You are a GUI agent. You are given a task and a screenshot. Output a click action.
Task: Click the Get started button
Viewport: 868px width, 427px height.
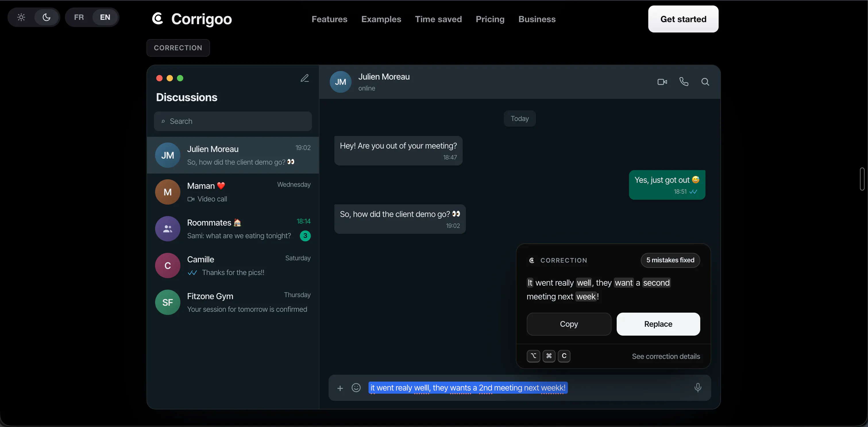click(x=683, y=19)
